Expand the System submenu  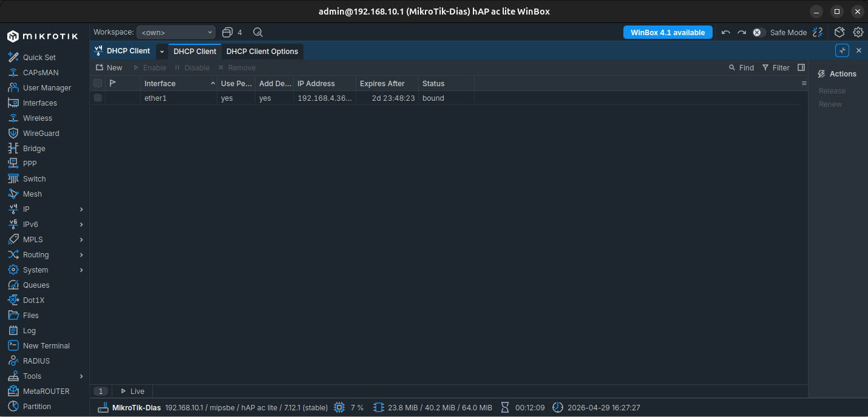pyautogui.click(x=81, y=270)
